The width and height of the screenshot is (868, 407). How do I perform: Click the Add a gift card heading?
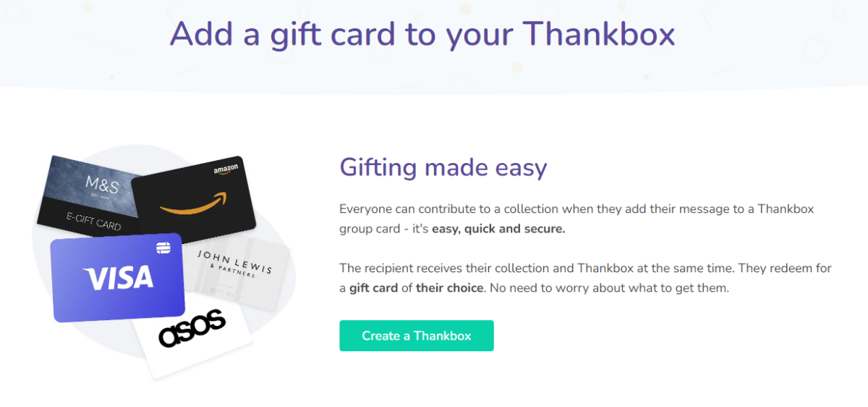[x=422, y=33]
